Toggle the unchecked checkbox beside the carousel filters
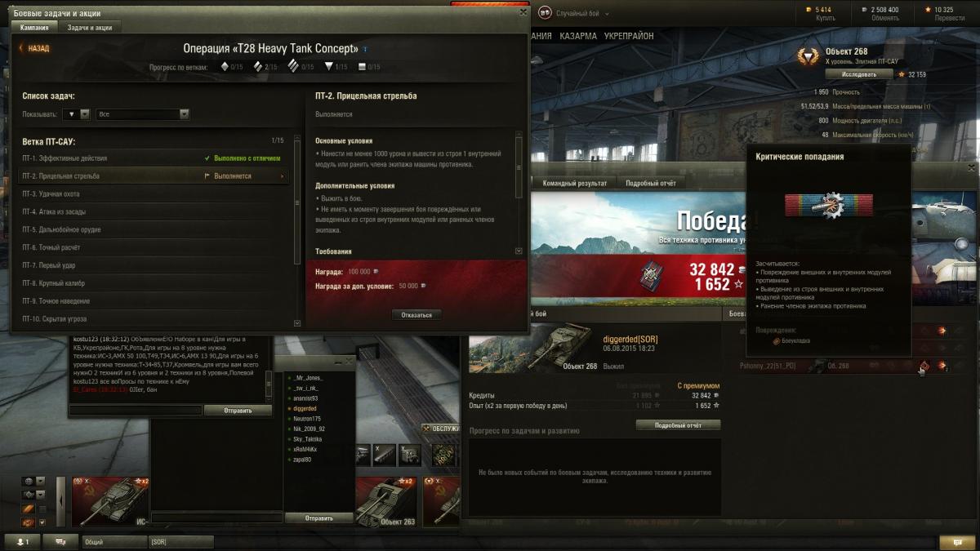The height and width of the screenshot is (551, 980). pyautogui.click(x=43, y=509)
